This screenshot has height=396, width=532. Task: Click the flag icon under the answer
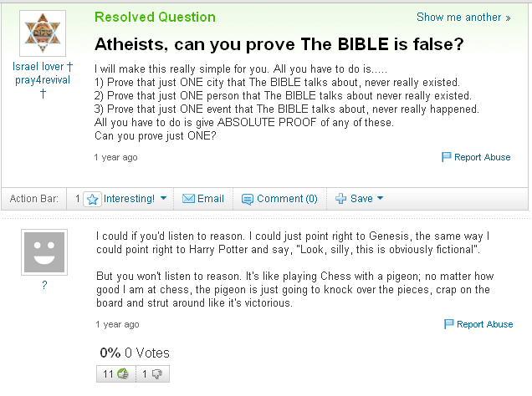pyautogui.click(x=449, y=324)
